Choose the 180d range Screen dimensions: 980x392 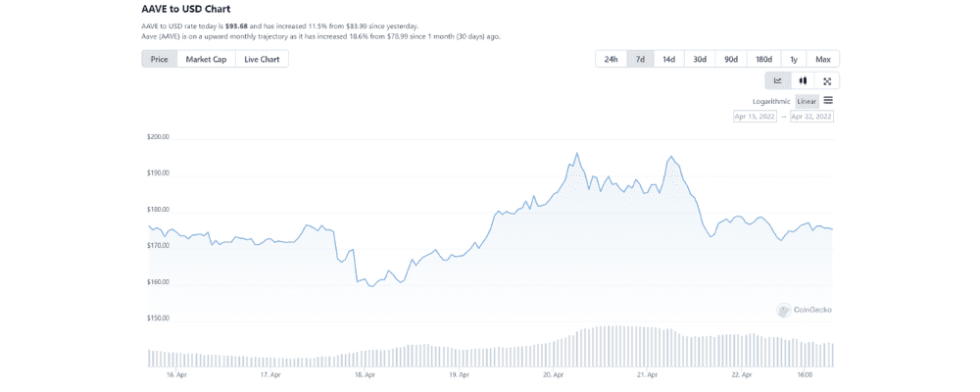[762, 59]
